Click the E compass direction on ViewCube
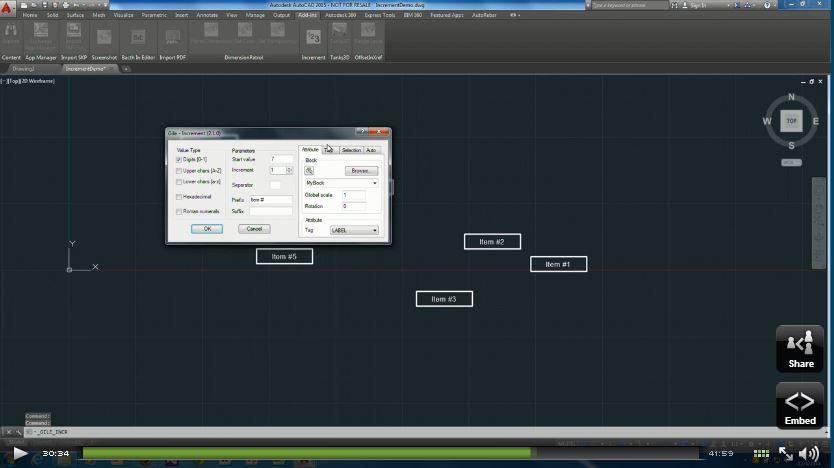The height and width of the screenshot is (468, 834). click(815, 121)
